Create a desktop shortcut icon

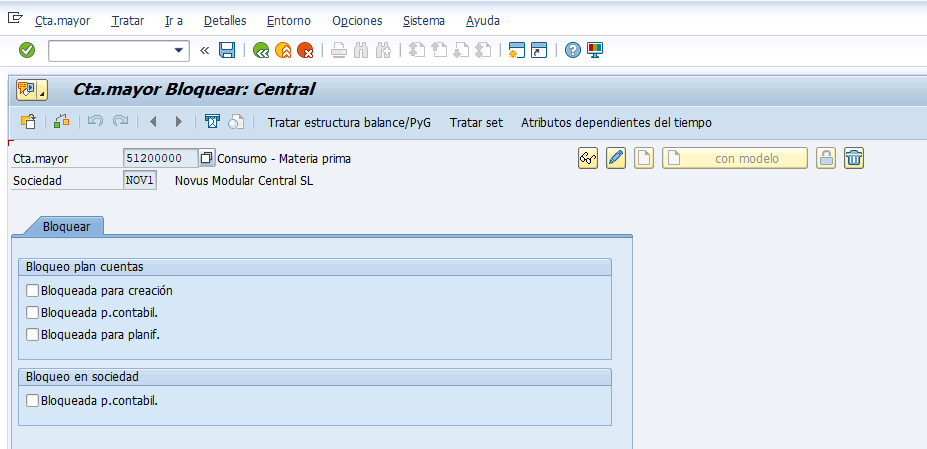click(x=539, y=51)
